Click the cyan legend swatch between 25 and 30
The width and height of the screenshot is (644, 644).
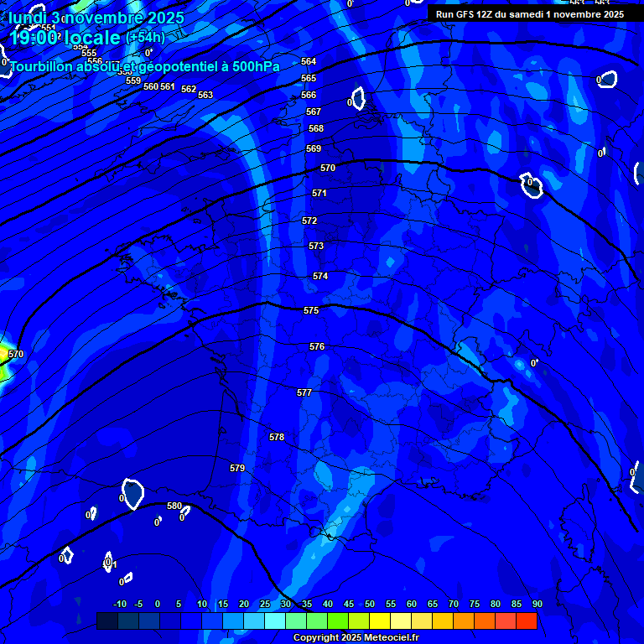[x=274, y=621]
